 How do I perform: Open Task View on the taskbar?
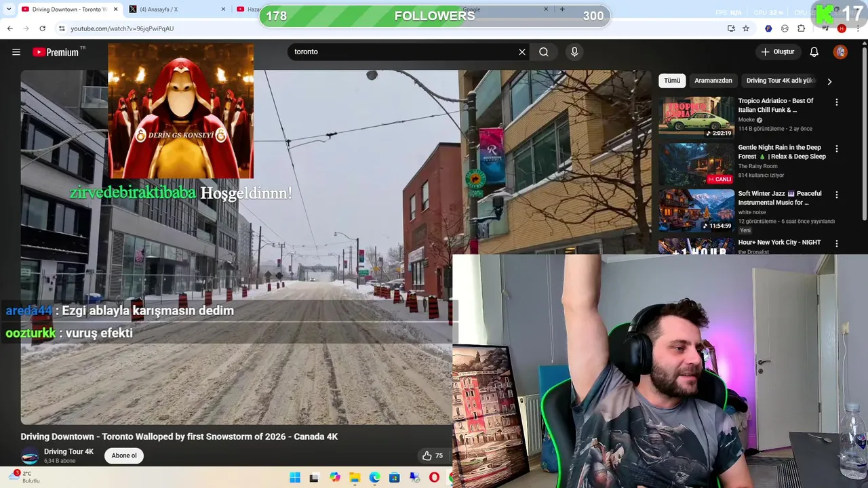pos(314,478)
